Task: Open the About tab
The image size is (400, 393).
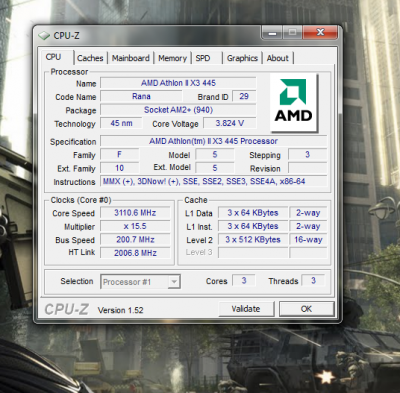Action: pos(277,58)
